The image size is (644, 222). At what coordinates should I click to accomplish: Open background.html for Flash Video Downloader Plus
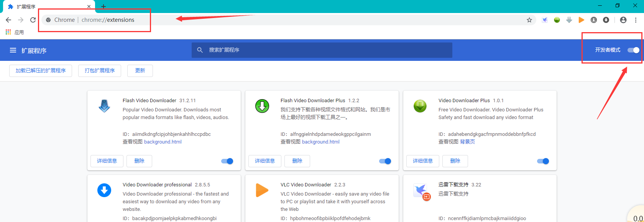click(321, 142)
